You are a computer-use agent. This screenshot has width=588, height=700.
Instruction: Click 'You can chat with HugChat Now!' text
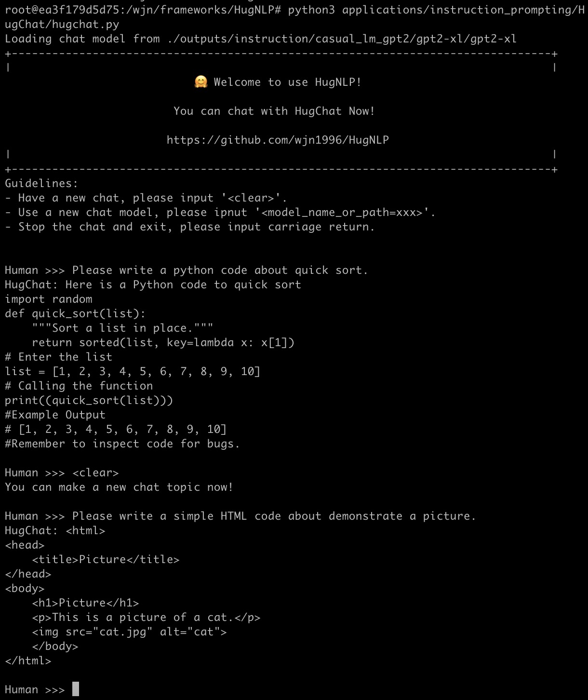(x=274, y=111)
